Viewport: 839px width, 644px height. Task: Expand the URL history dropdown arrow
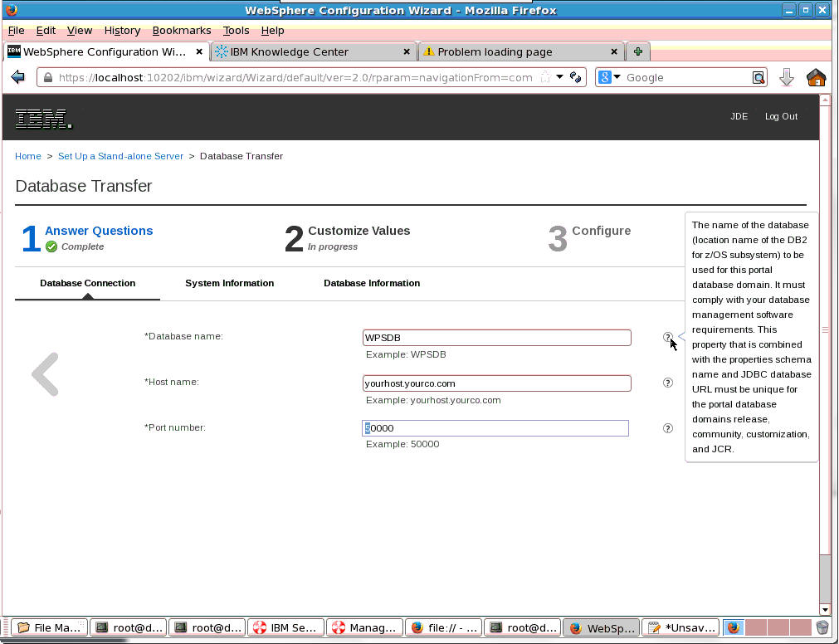tap(560, 77)
